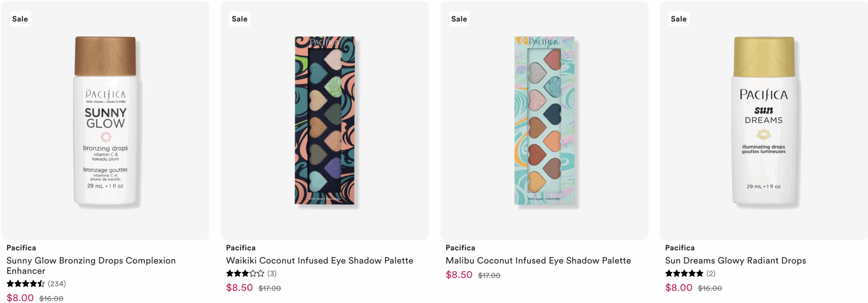Click the $8.50 sale price under Malibu palette
Image resolution: width=868 pixels, height=303 pixels.
click(459, 275)
